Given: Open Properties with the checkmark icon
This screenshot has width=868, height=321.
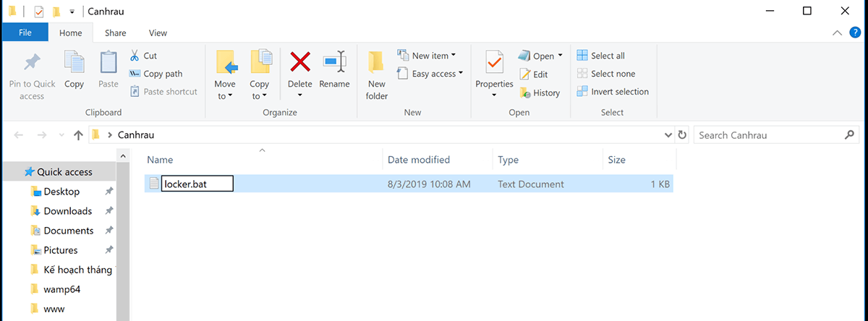Looking at the screenshot, I should pos(494,64).
